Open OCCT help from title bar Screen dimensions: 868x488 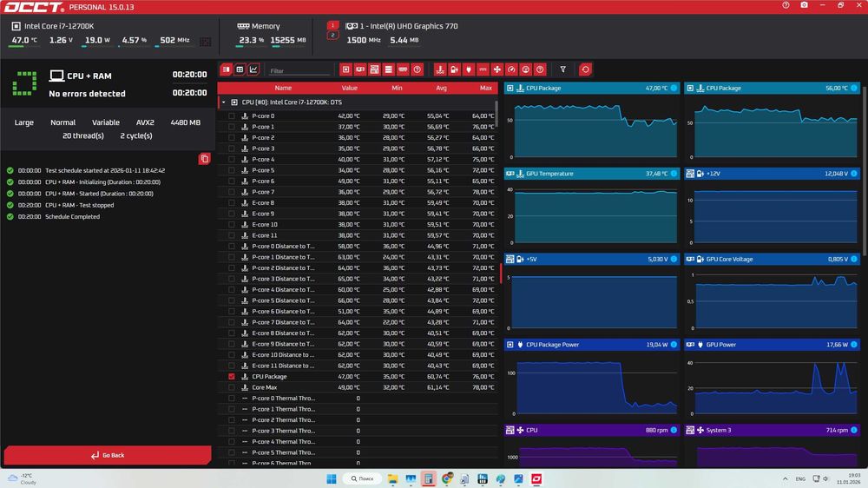tap(786, 5)
